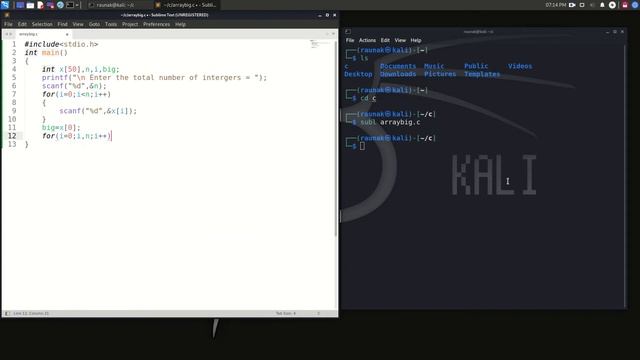640x360 pixels.
Task: Open the tab list dropdown in Sublime
Action: [333, 34]
